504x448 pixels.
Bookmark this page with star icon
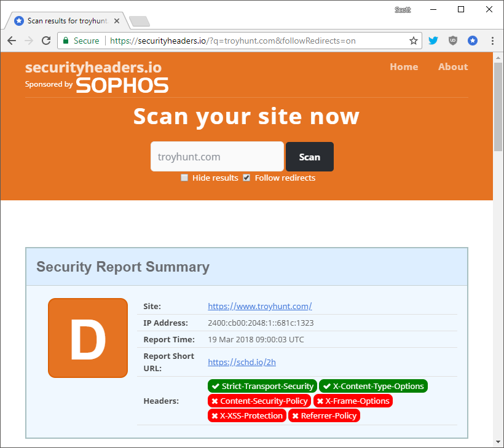click(x=414, y=41)
